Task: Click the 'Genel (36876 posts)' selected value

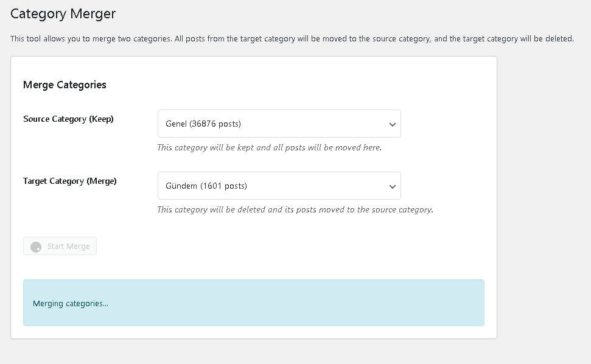Action: [203, 124]
